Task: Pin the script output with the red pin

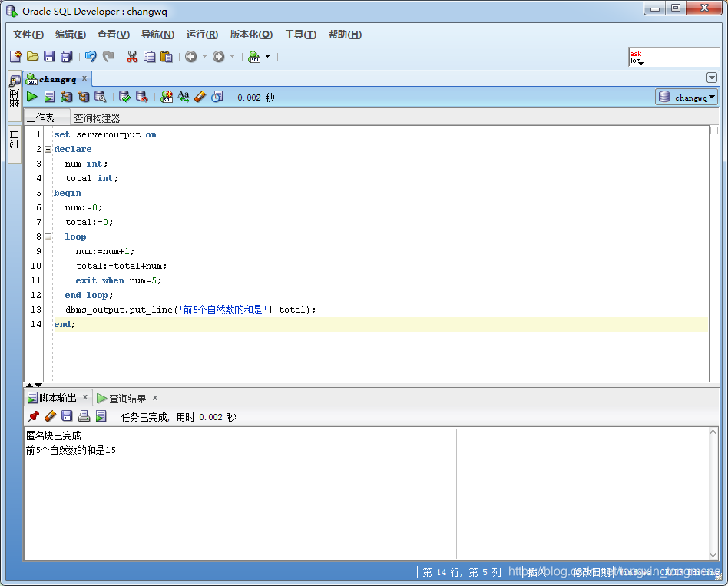Action: (x=34, y=416)
